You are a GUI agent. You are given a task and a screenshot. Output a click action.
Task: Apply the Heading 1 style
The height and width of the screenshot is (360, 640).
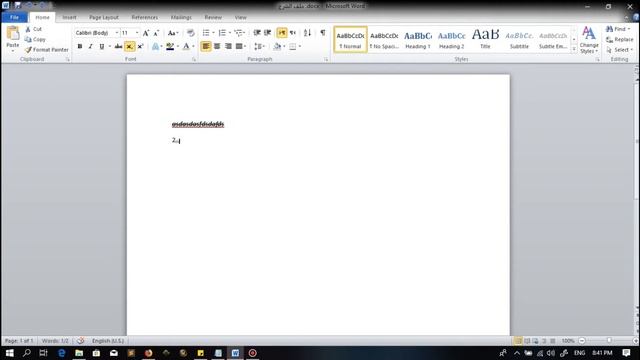[x=418, y=40]
